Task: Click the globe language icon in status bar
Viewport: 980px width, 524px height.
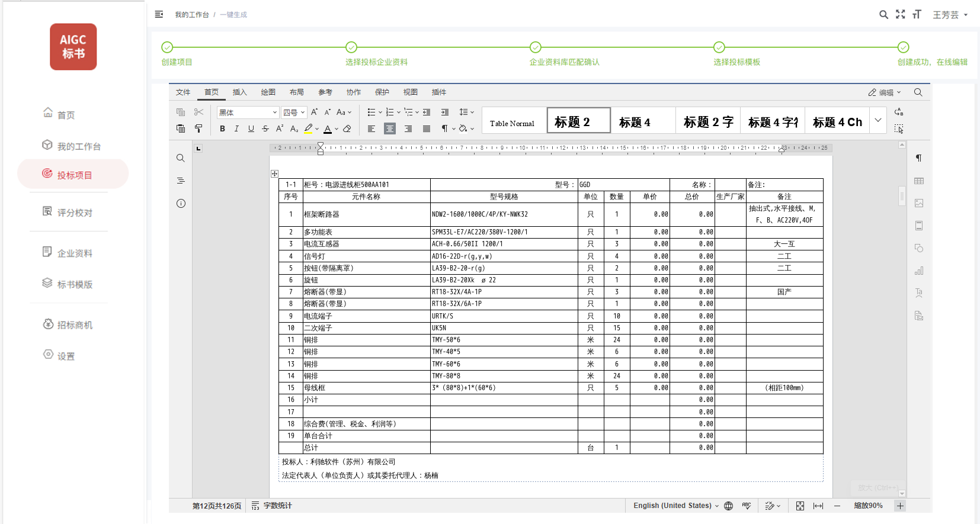Action: pyautogui.click(x=729, y=506)
